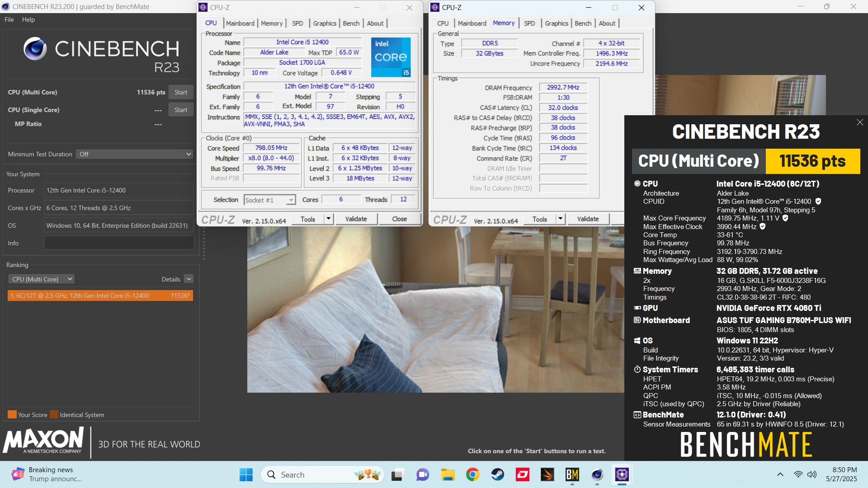Image resolution: width=868 pixels, height=488 pixels.
Task: Launch the chat app icon in taskbar
Action: (x=422, y=474)
